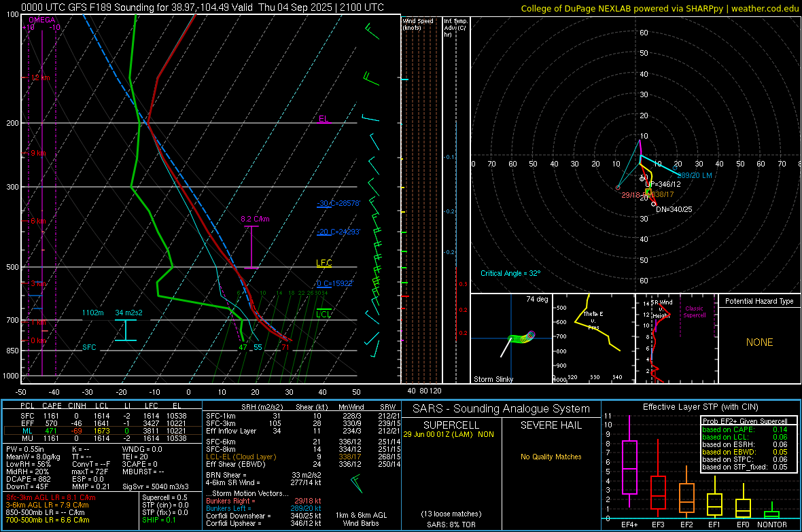Screen dimensions: 802x532
Task: Click the 29 Jun 00 01Z (LAM) NON match
Action: pyautogui.click(x=449, y=434)
